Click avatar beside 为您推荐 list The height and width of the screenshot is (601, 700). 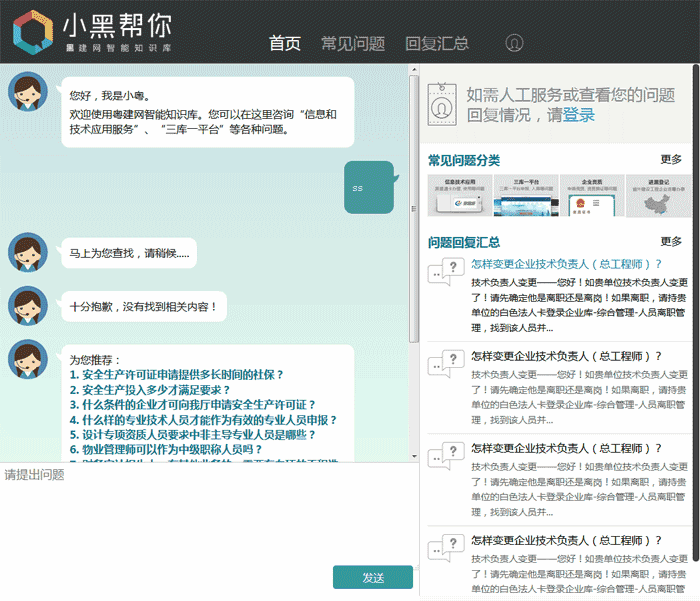click(x=28, y=359)
